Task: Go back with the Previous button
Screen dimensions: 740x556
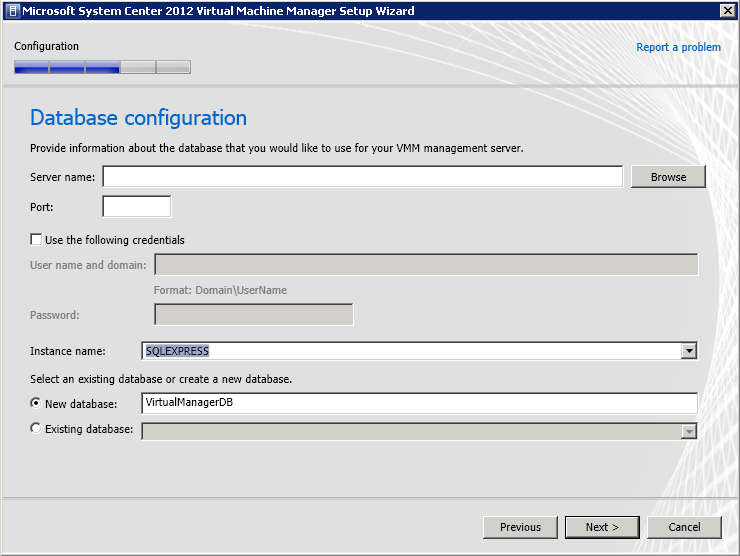Action: click(520, 527)
